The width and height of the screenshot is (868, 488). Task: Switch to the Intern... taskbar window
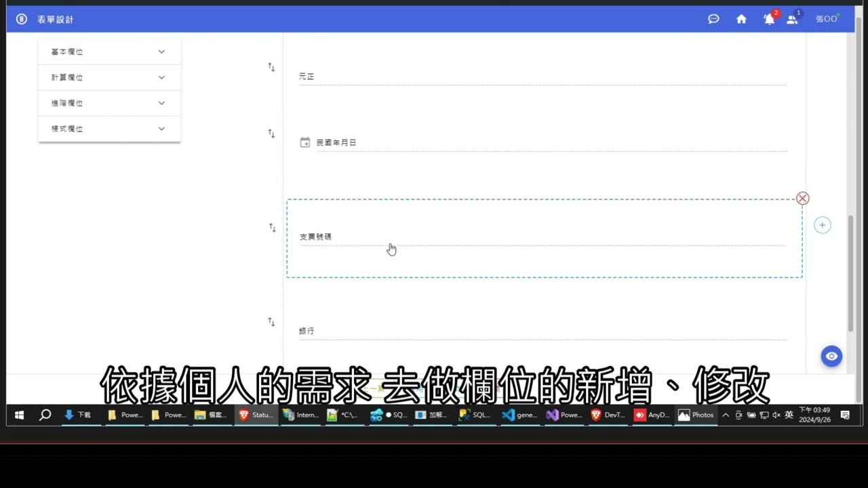click(300, 415)
